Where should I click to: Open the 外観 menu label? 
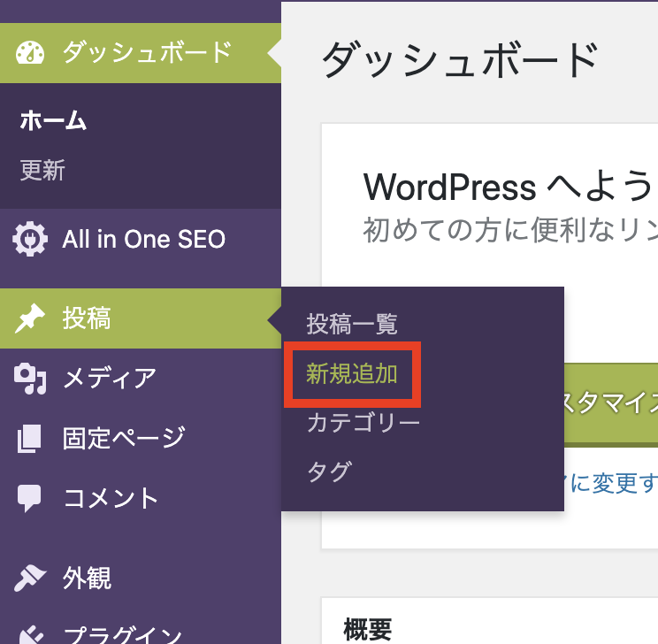(x=87, y=578)
